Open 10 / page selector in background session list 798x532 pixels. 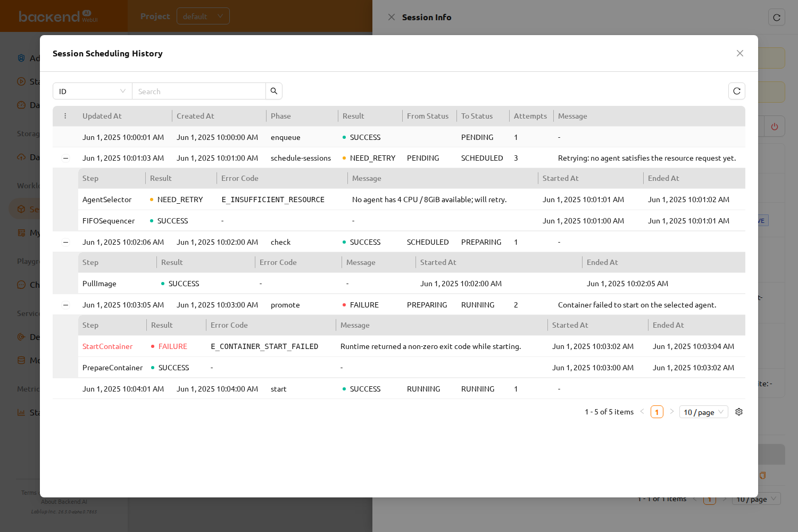pos(756,499)
